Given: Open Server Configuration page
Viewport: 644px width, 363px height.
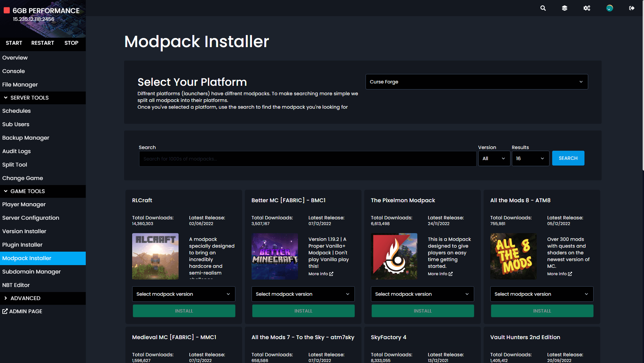Looking at the screenshot, I should point(43,218).
